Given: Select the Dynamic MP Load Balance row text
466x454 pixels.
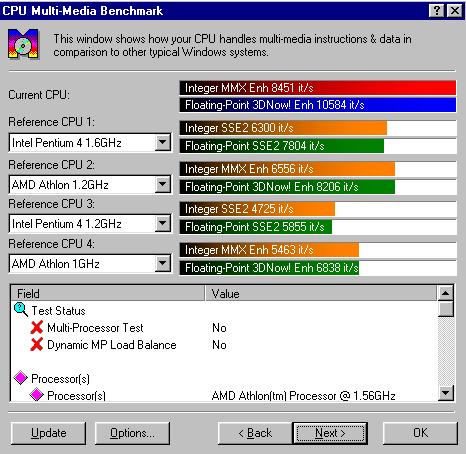Looking at the screenshot, I should [x=112, y=345].
